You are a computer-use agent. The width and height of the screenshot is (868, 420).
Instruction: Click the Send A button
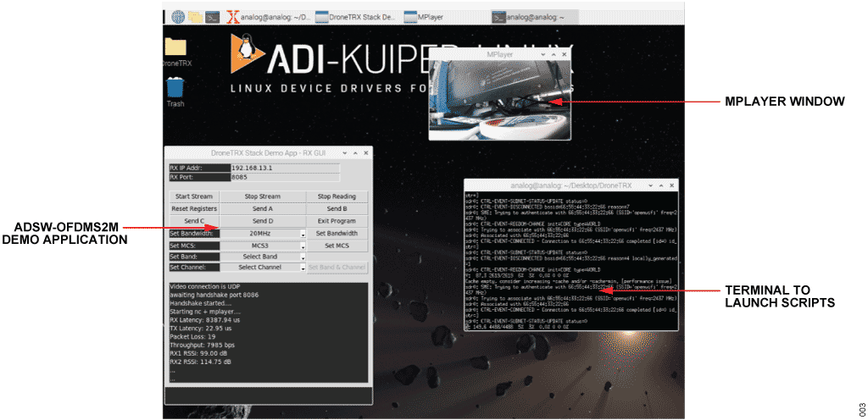(263, 209)
